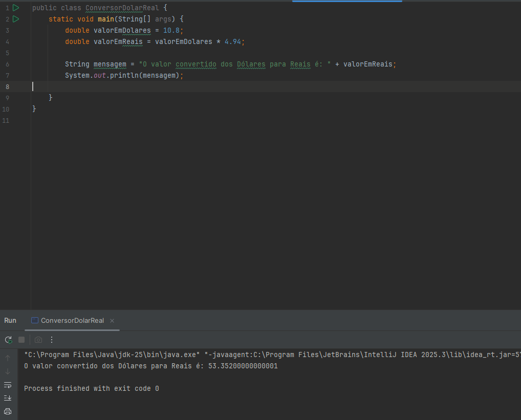The image size is (521, 420).
Task: Click variable valorEmDolares on line 3
Action: (x=122, y=30)
